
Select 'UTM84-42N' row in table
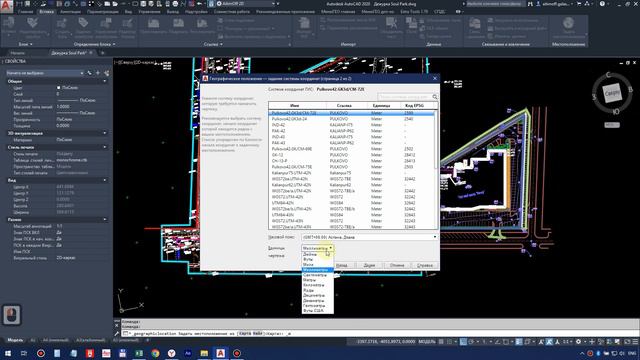pos(351,203)
